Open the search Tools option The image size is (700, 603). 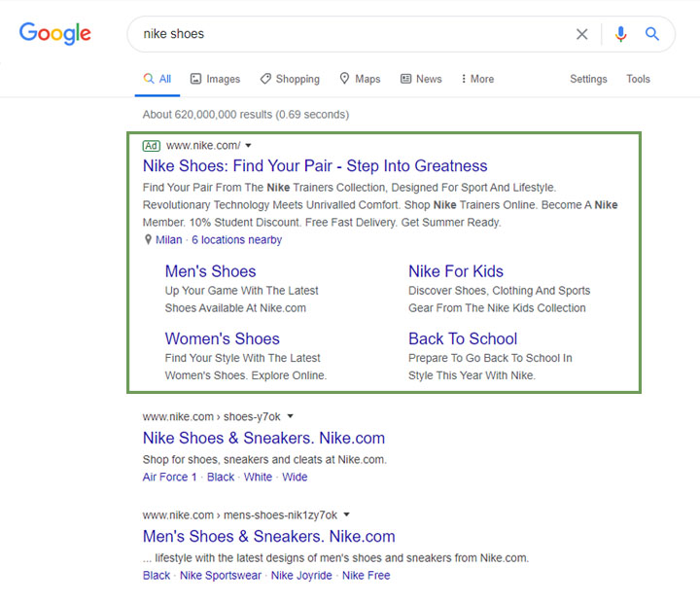tap(638, 79)
